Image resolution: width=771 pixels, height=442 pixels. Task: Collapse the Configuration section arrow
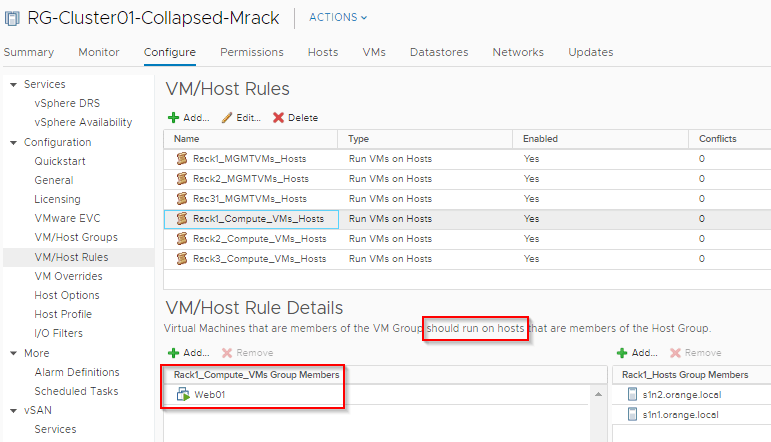(x=13, y=143)
